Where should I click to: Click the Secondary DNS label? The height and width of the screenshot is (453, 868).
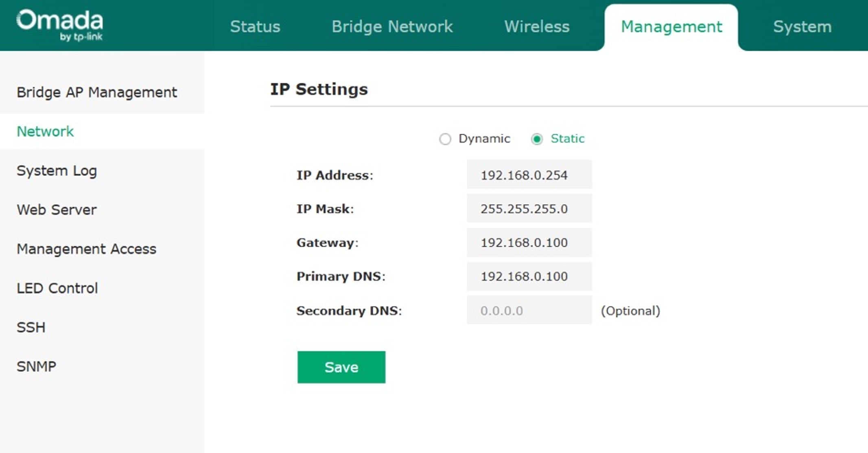click(349, 311)
